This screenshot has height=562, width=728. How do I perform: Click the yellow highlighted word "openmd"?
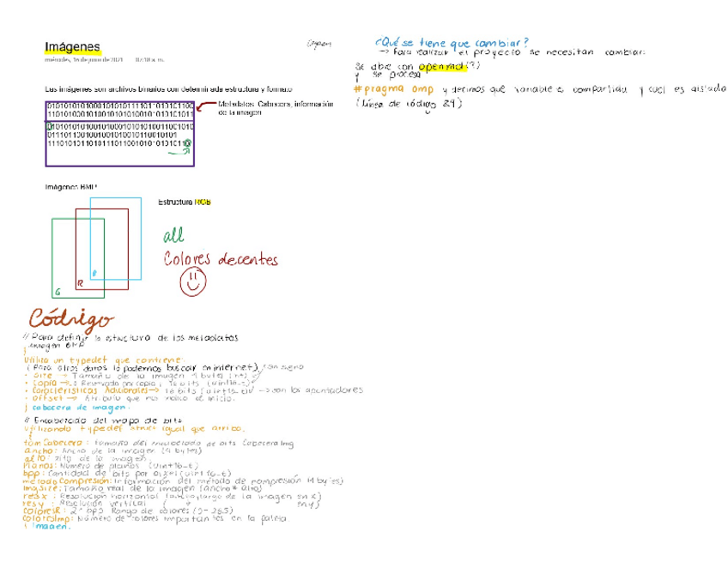(442, 67)
